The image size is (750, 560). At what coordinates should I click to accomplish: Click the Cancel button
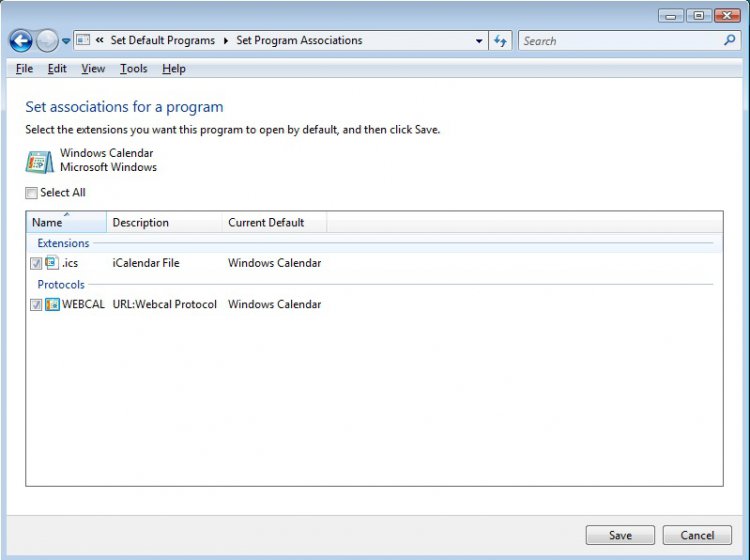point(697,535)
